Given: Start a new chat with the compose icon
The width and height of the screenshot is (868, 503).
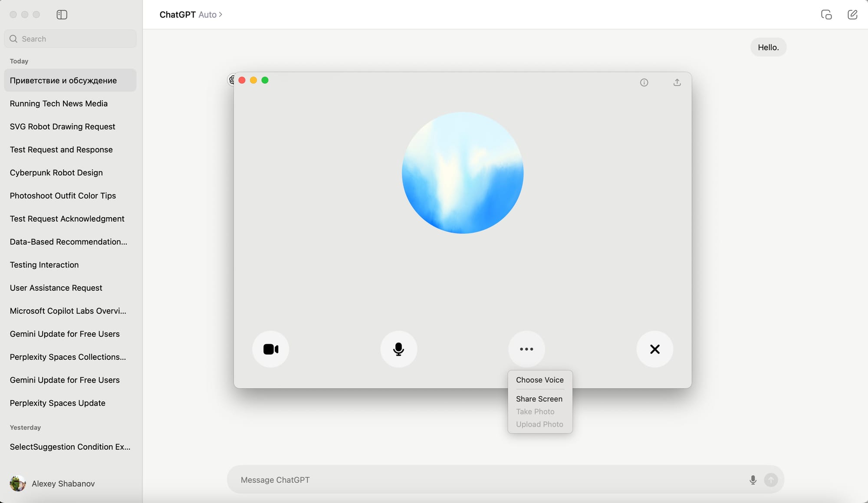Looking at the screenshot, I should (x=852, y=14).
